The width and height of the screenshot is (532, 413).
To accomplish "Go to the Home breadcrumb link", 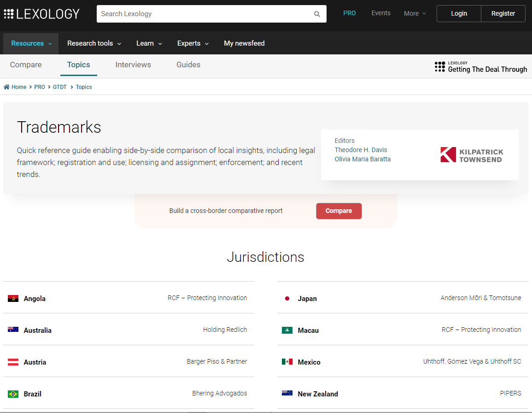I will [x=19, y=87].
